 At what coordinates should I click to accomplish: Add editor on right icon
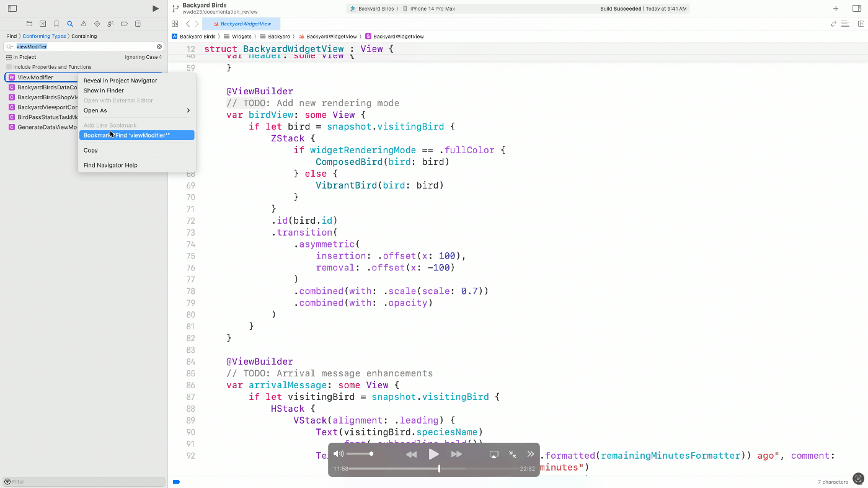pyautogui.click(x=861, y=24)
